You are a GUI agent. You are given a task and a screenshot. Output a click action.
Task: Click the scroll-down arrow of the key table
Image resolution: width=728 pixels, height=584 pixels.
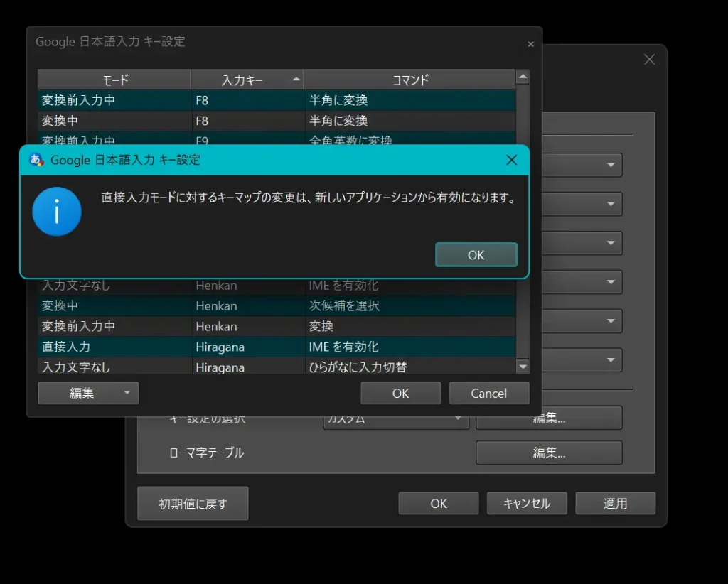[x=523, y=367]
